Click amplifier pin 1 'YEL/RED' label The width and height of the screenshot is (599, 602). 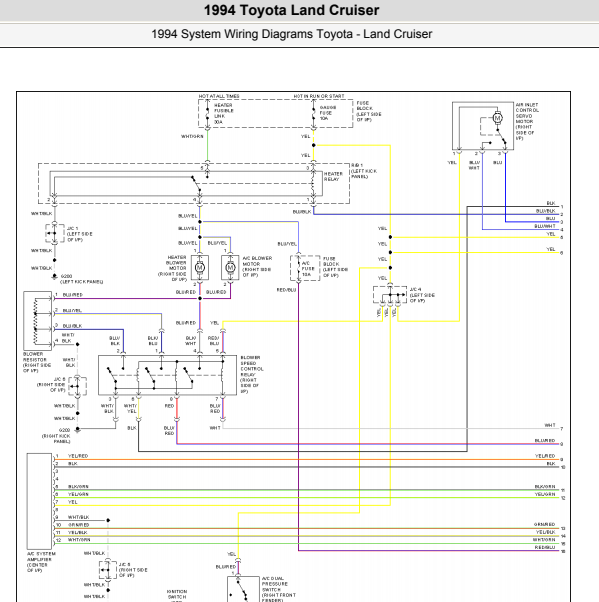(78, 456)
